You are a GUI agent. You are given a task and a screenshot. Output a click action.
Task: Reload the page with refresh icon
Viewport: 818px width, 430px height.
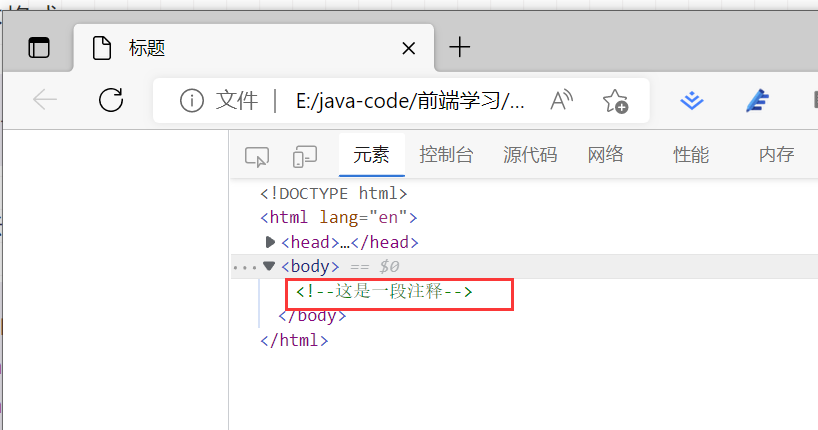[x=111, y=100]
